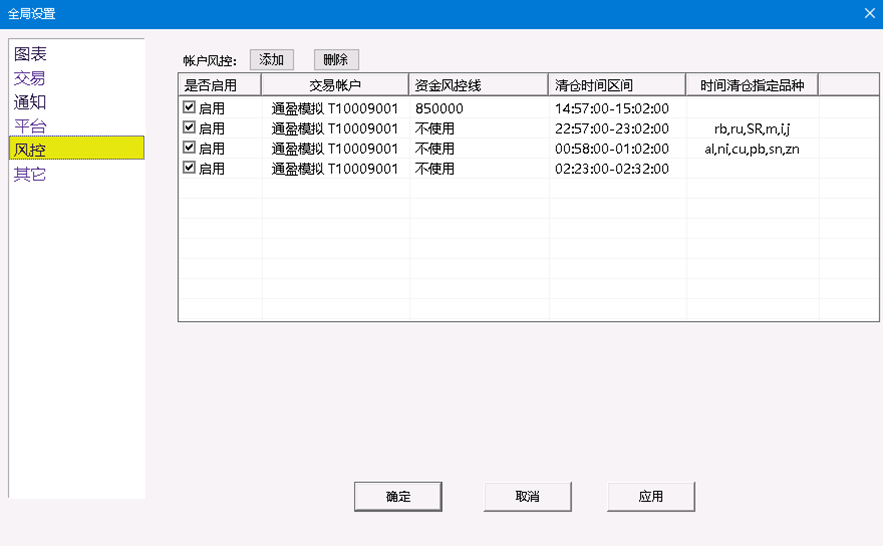Select the 850000 risk line value
The image size is (883, 546).
coord(439,109)
